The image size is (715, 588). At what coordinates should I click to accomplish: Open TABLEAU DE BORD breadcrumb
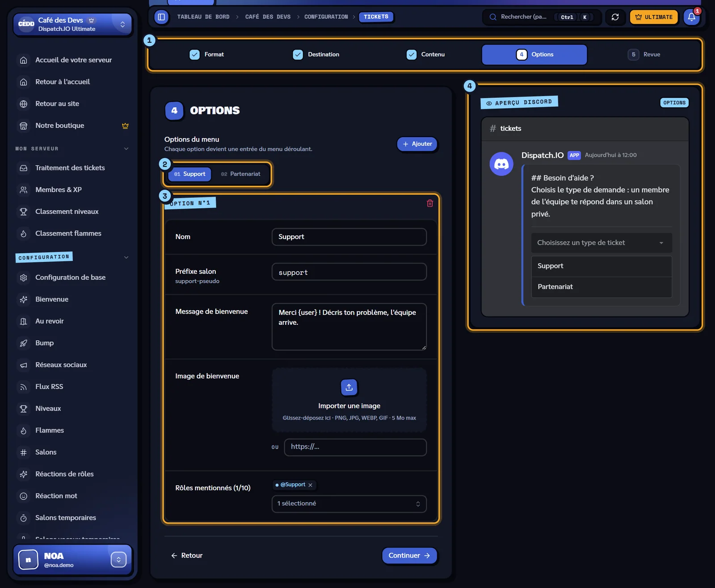coord(203,17)
